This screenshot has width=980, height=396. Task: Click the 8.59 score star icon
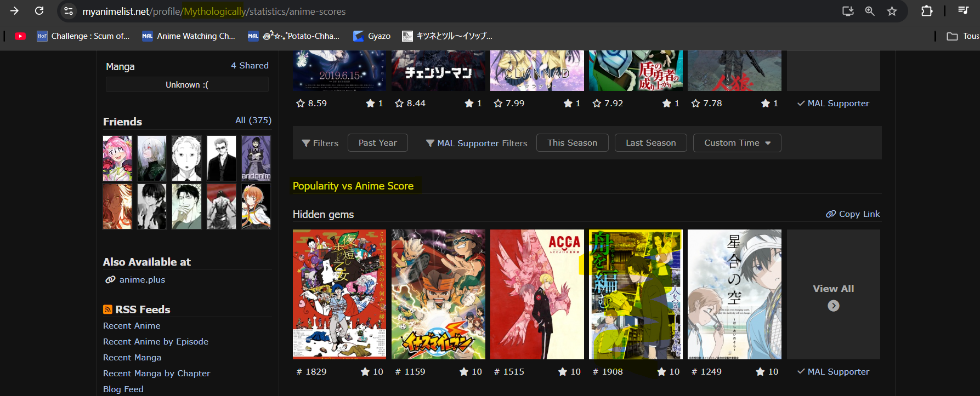click(x=301, y=103)
